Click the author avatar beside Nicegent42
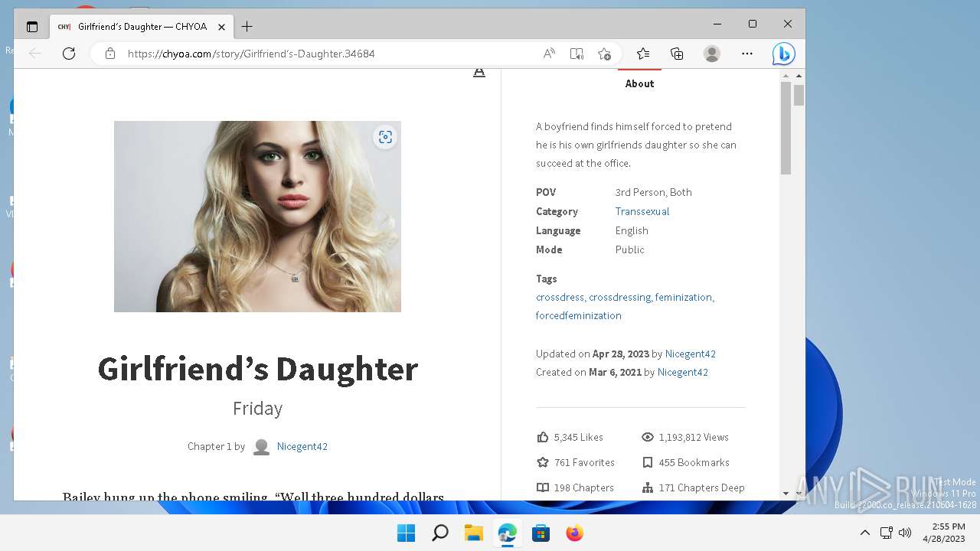Image resolution: width=980 pixels, height=551 pixels. click(x=261, y=447)
